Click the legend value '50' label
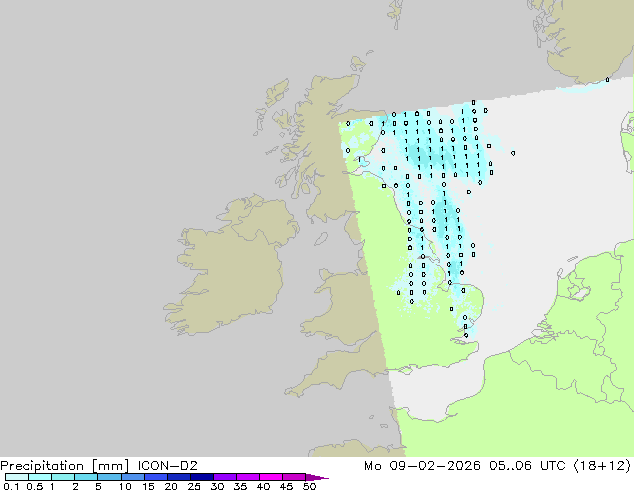Image resolution: width=634 pixels, height=490 pixels. 309,486
